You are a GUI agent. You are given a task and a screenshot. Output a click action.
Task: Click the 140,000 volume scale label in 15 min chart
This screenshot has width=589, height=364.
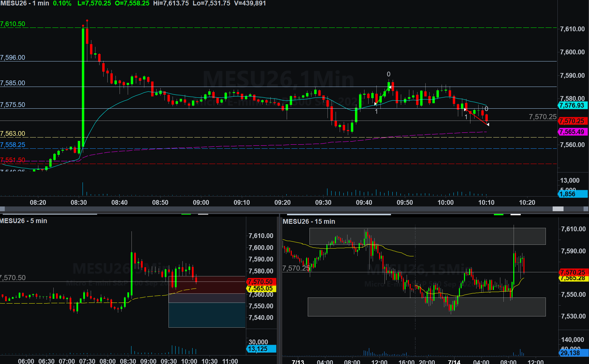coord(572,340)
